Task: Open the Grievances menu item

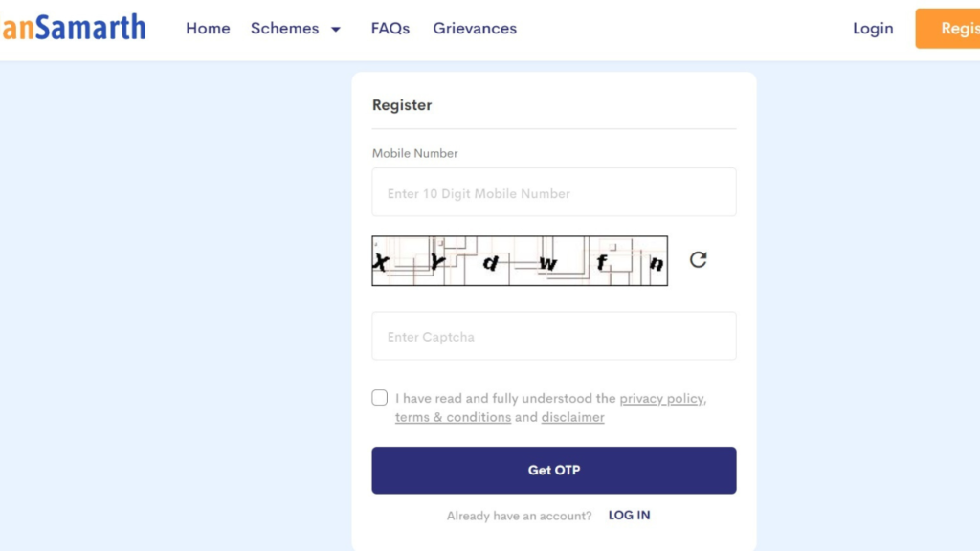Action: pyautogui.click(x=475, y=28)
